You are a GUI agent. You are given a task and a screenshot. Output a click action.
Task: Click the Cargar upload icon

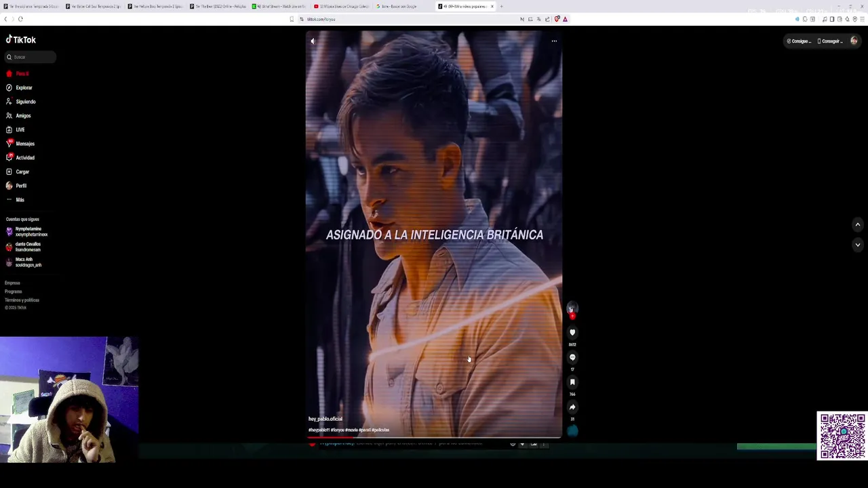(9, 171)
